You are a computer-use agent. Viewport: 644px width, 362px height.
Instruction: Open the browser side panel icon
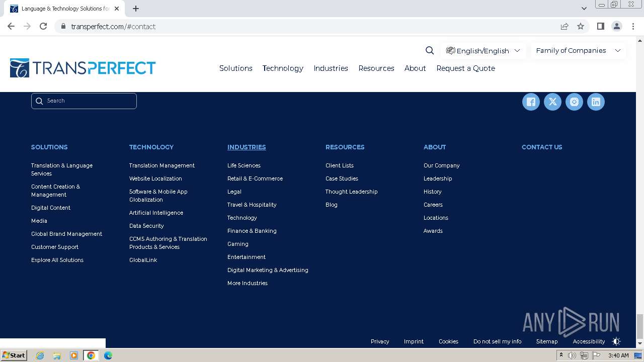(600, 26)
